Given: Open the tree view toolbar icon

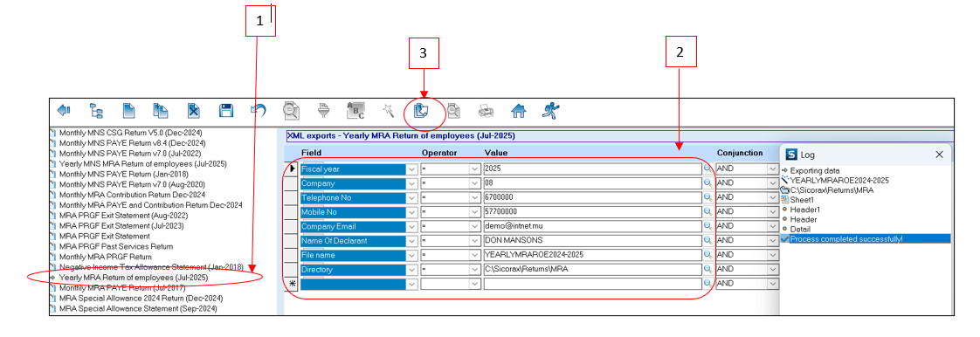Looking at the screenshot, I should [96, 111].
